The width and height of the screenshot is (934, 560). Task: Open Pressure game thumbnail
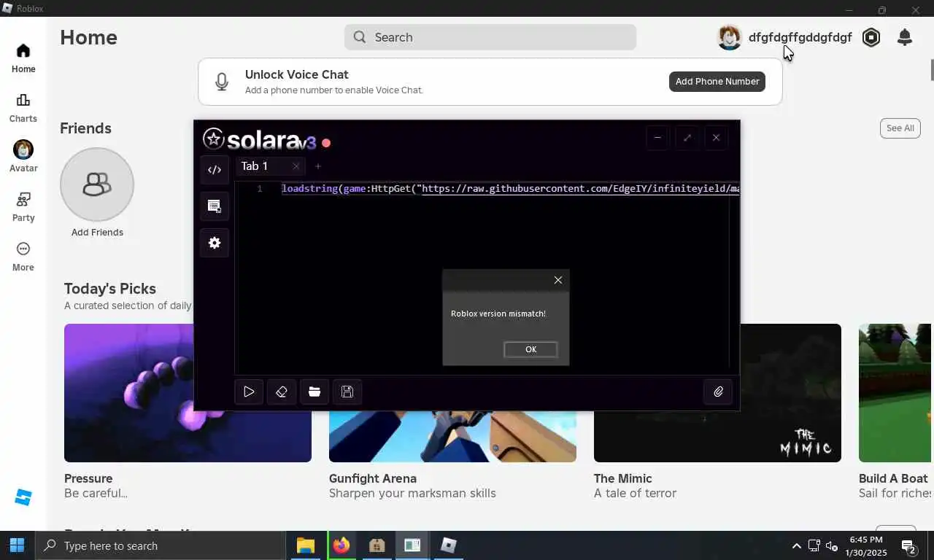(x=188, y=392)
